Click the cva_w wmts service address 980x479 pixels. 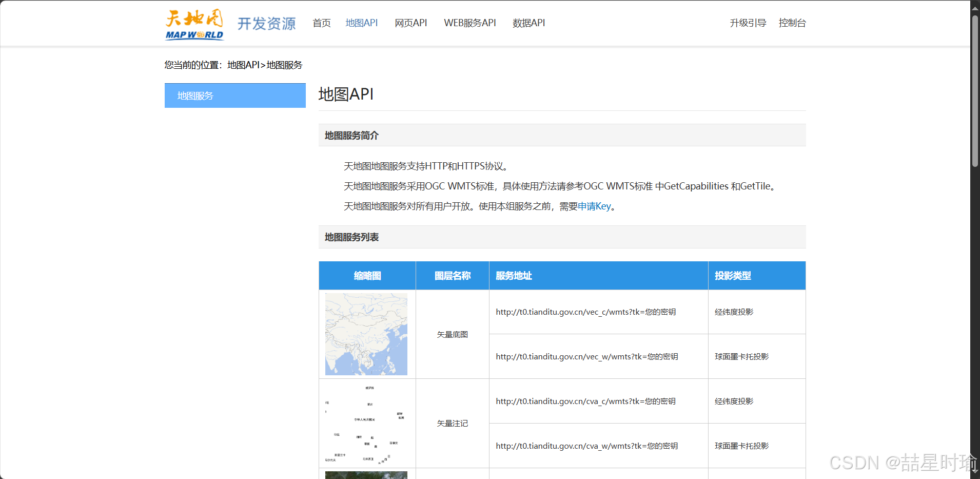(x=587, y=446)
